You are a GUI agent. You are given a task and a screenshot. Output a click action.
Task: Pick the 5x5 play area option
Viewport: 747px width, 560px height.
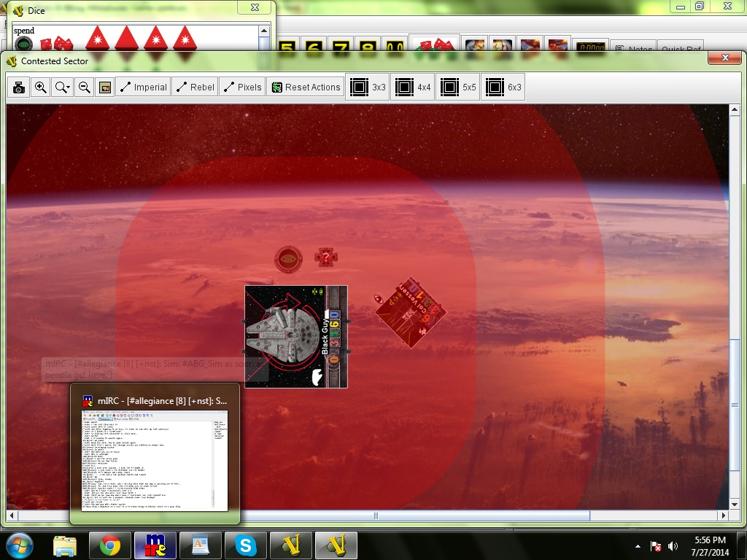pos(458,87)
